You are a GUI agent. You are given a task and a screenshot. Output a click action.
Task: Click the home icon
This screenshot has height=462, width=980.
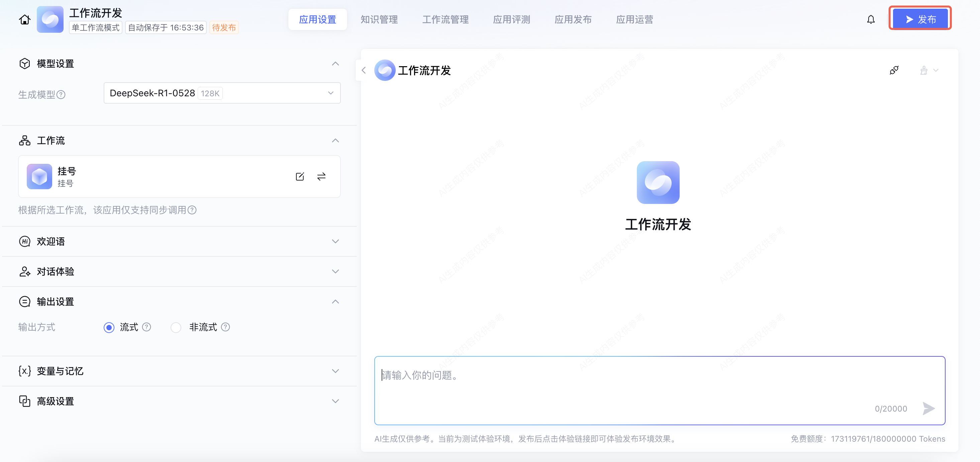25,19
